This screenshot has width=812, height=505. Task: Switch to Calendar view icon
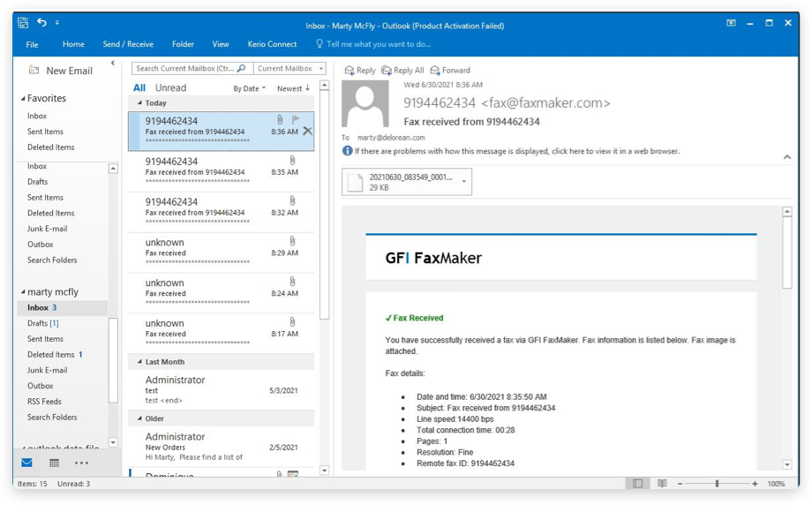pos(54,463)
